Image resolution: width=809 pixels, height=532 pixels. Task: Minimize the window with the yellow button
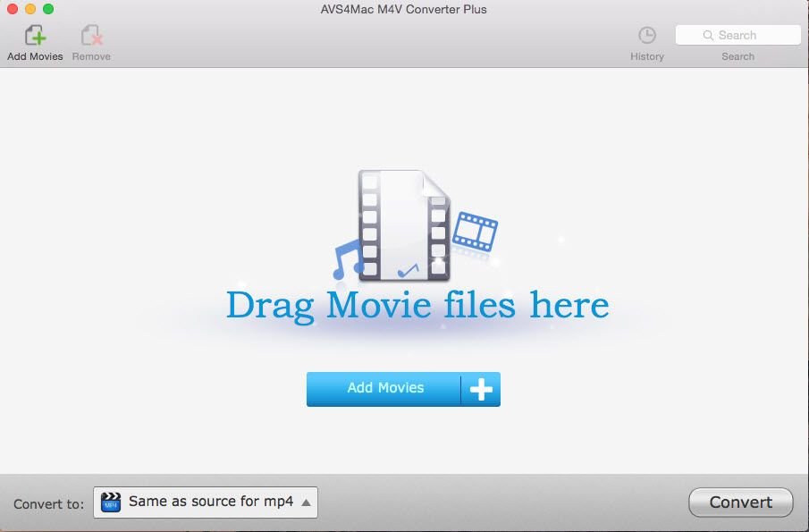[x=30, y=9]
